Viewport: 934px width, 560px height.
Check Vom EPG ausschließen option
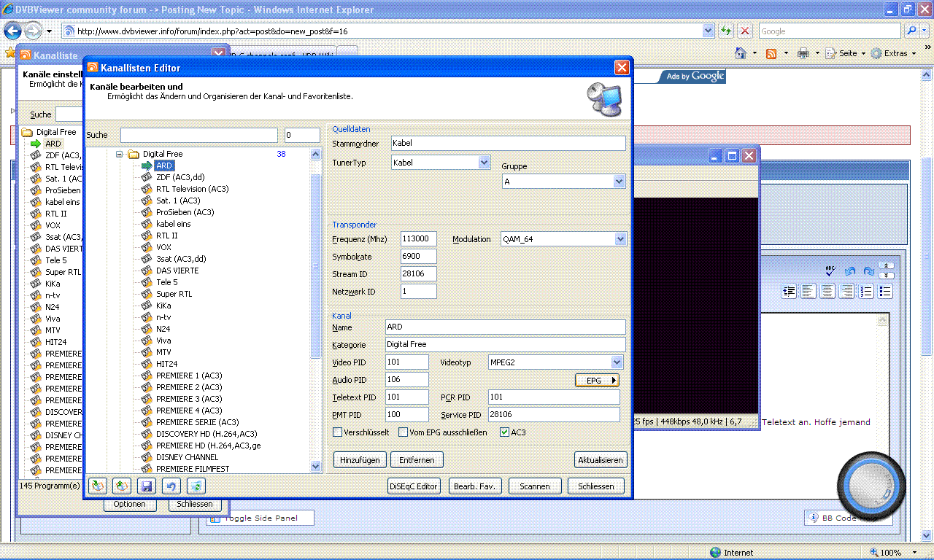[x=404, y=432]
